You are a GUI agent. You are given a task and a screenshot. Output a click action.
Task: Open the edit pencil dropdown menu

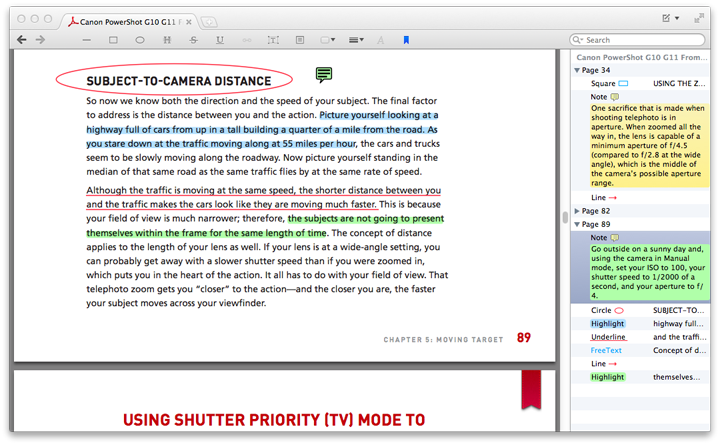670,18
